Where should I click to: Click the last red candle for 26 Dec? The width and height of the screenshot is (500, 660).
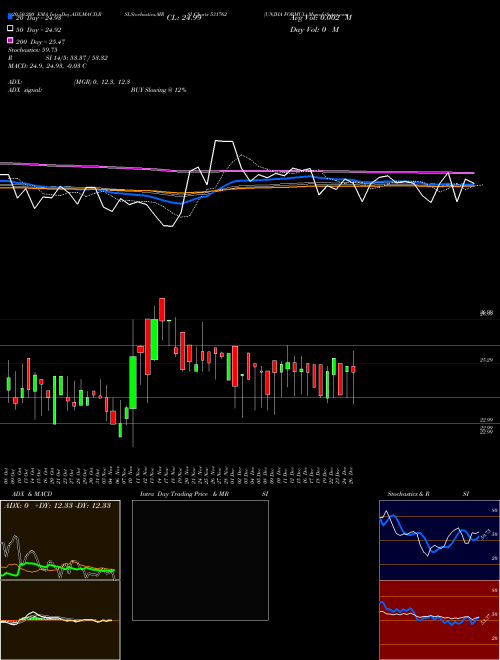point(354,369)
